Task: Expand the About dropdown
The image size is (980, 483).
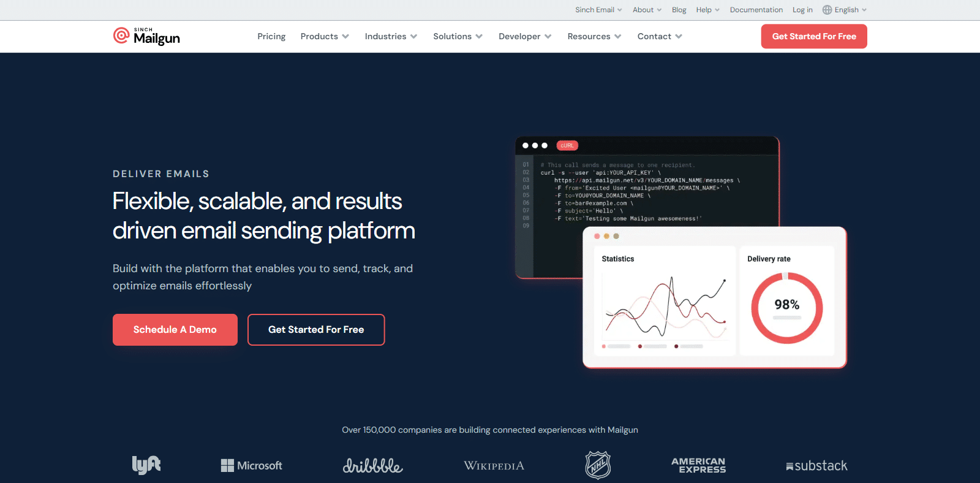Action: [647, 10]
